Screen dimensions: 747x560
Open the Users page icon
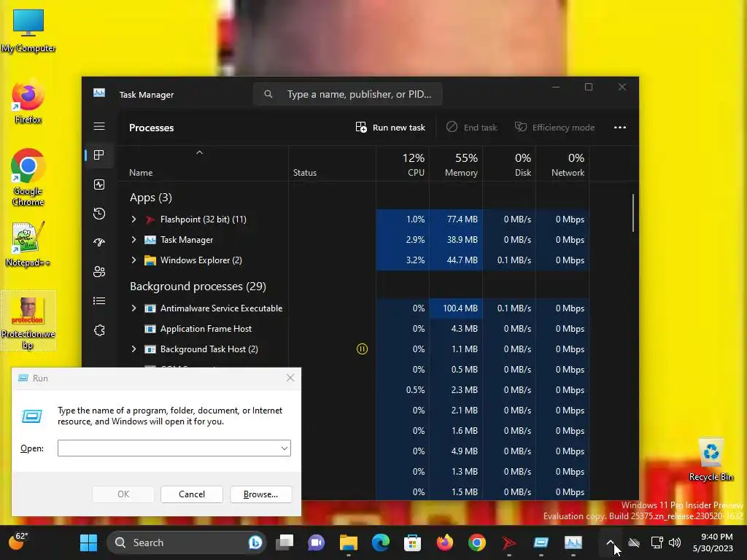(x=99, y=271)
